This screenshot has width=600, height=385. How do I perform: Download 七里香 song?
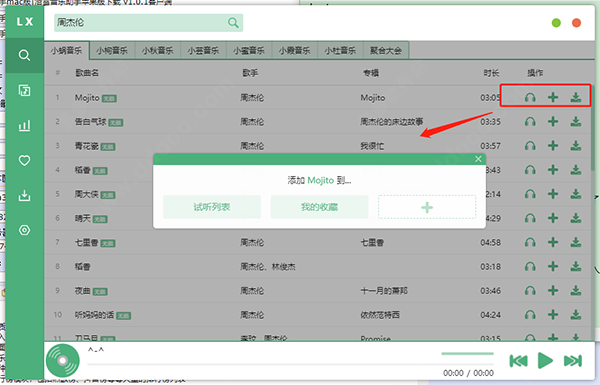point(576,242)
